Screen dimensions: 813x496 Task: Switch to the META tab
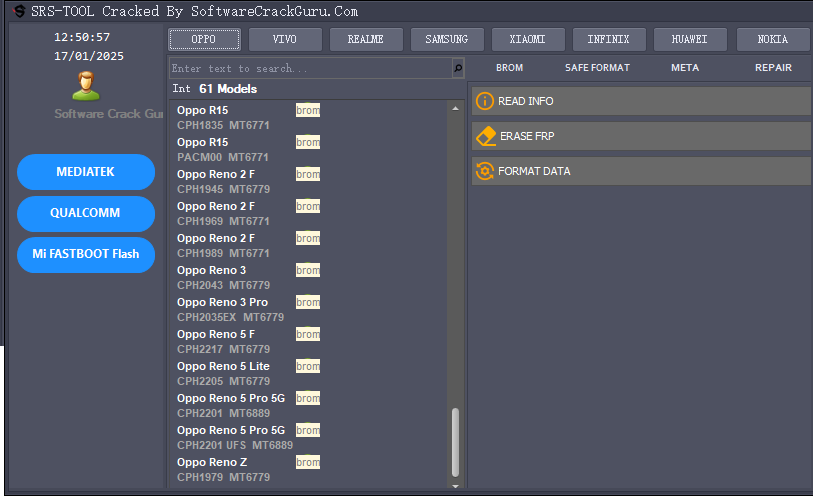(685, 68)
